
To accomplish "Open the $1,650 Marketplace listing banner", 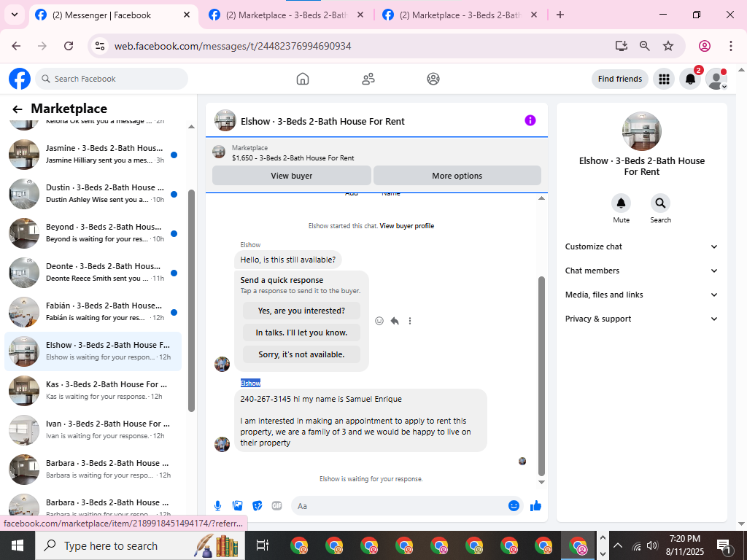I will pyautogui.click(x=376, y=153).
